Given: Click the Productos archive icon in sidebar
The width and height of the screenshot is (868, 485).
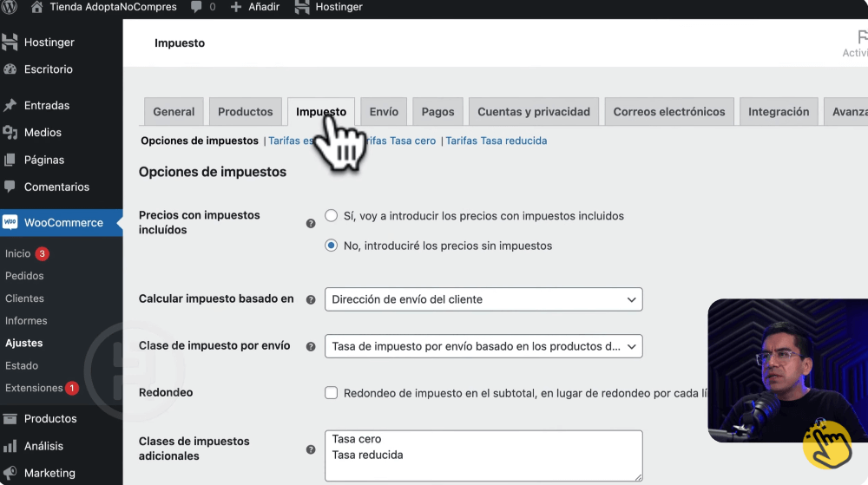Looking at the screenshot, I should [x=10, y=419].
